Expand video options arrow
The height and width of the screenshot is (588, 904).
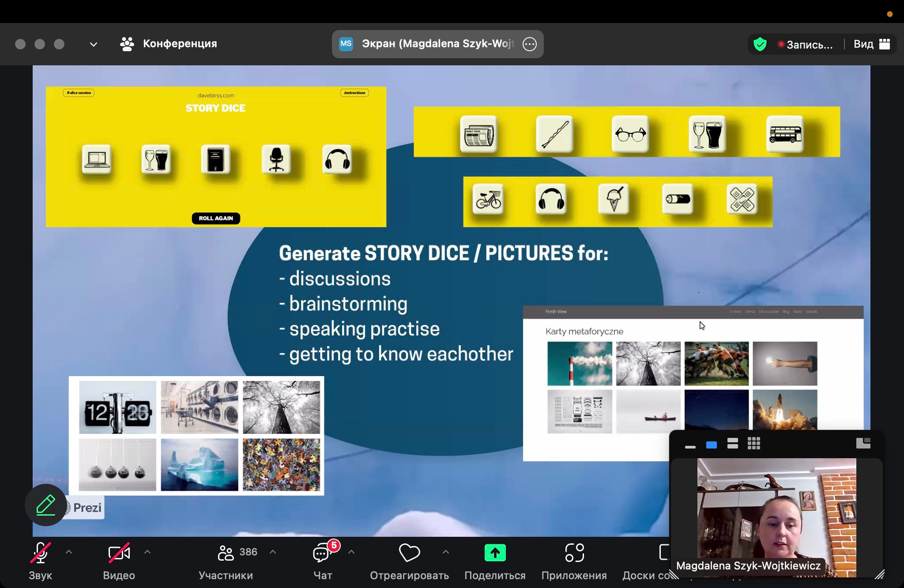[147, 552]
